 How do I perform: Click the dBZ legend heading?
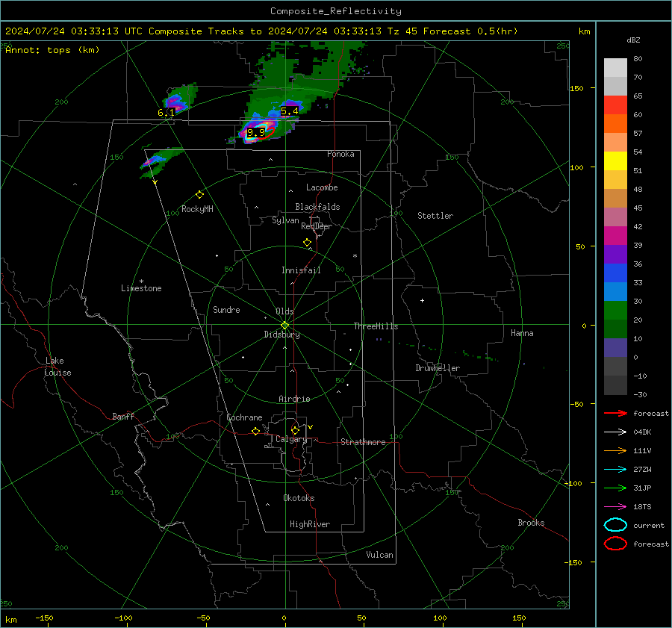tap(633, 40)
